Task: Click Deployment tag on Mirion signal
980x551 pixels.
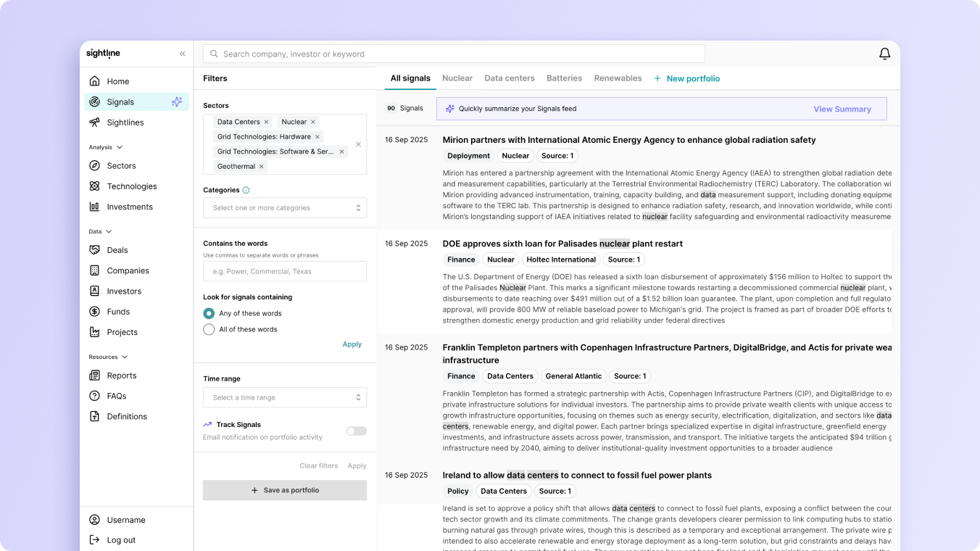Action: click(x=468, y=156)
